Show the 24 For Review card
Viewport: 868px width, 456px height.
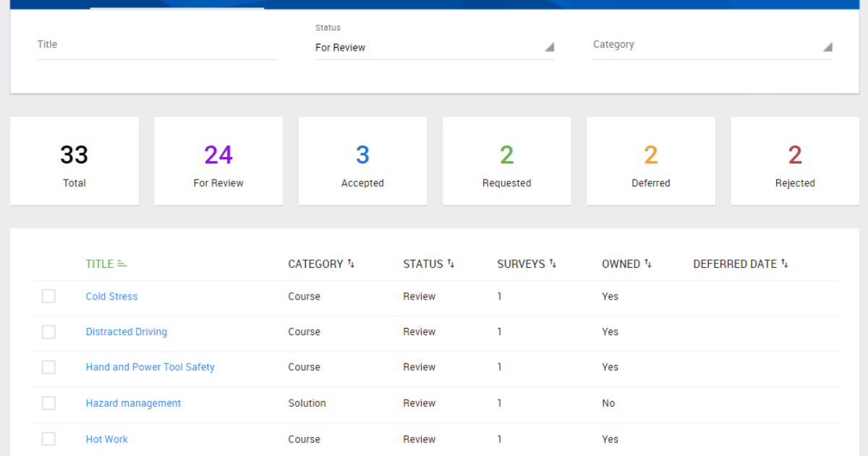coord(218,161)
